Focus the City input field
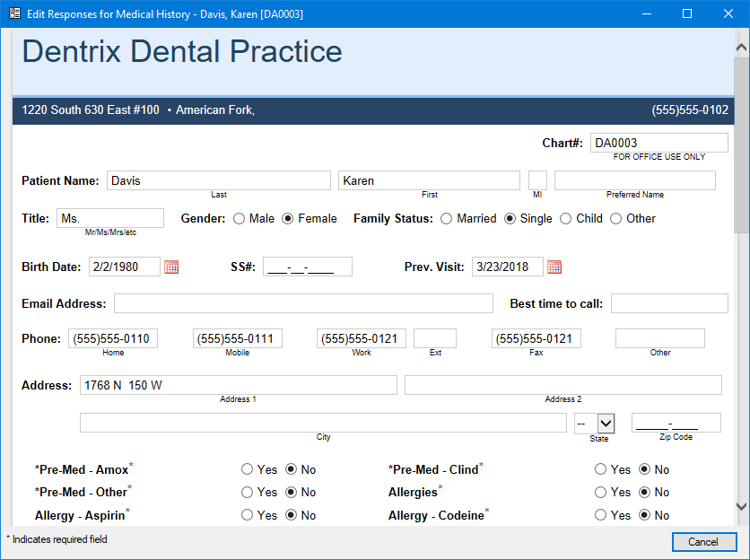 point(323,423)
